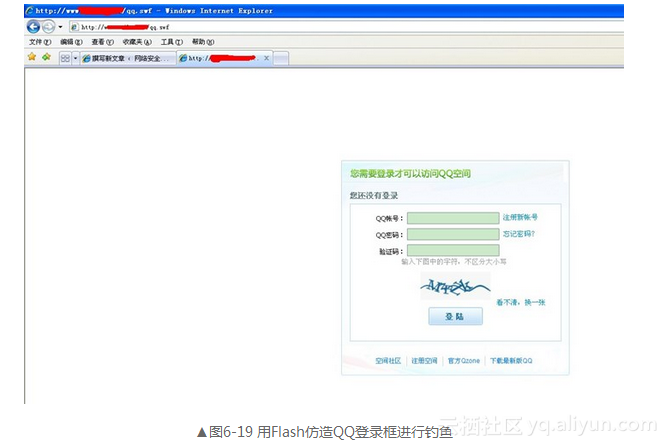Viewport: 668px width, 447px height.
Task: Open the 帮助 menu
Action: coord(203,42)
